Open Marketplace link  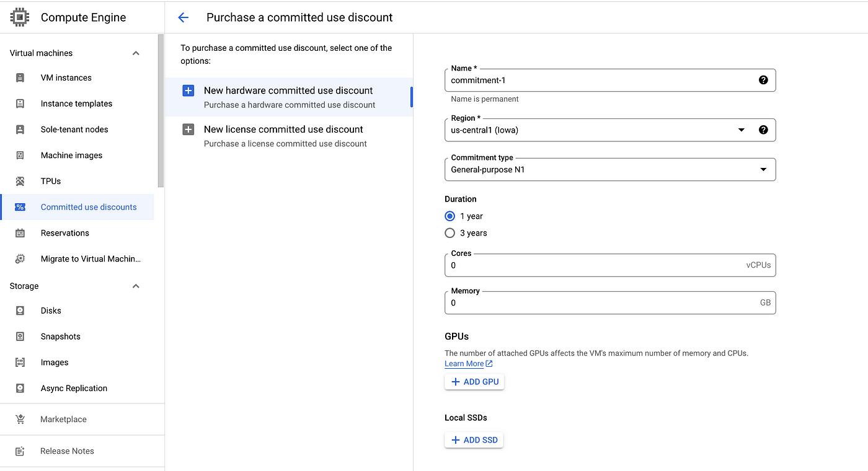63,420
